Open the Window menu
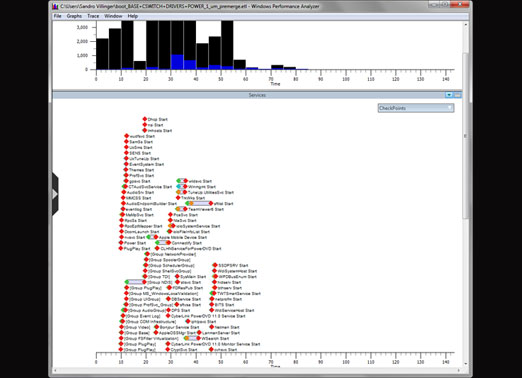 pyautogui.click(x=113, y=16)
